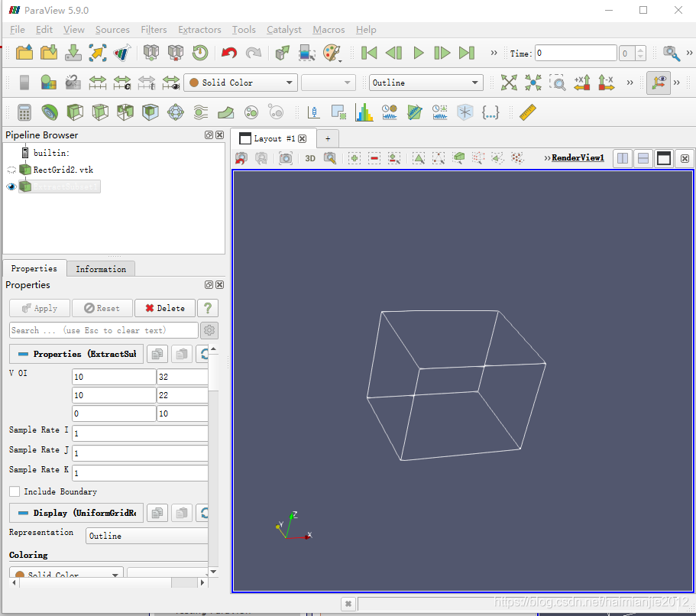Open the Sources menu
696x616 pixels.
click(x=112, y=30)
